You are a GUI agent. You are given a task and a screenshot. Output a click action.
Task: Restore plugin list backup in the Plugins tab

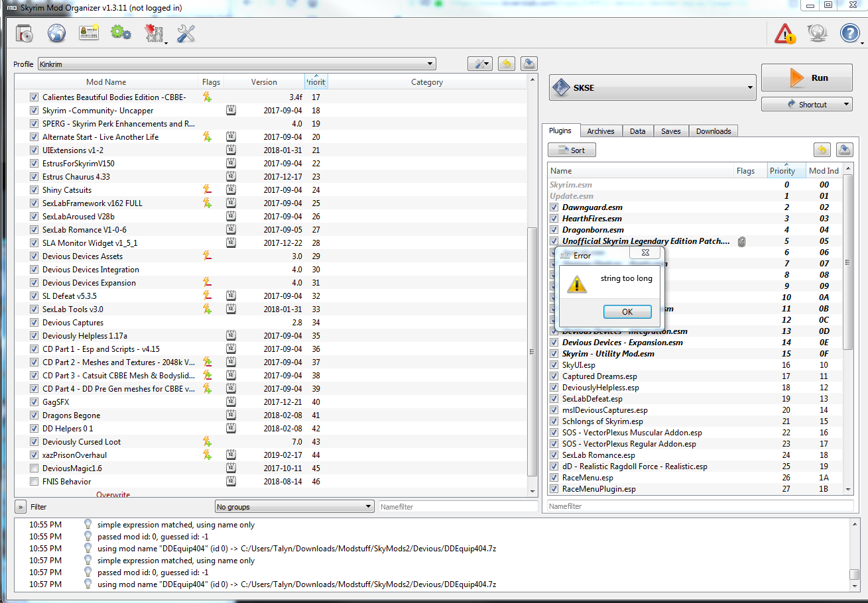822,150
